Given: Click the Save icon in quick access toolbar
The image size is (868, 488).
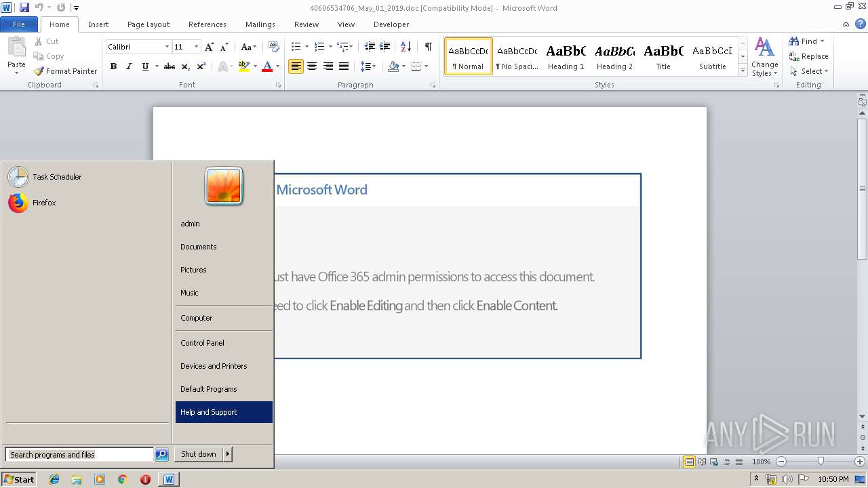Looking at the screenshot, I should tap(24, 8).
